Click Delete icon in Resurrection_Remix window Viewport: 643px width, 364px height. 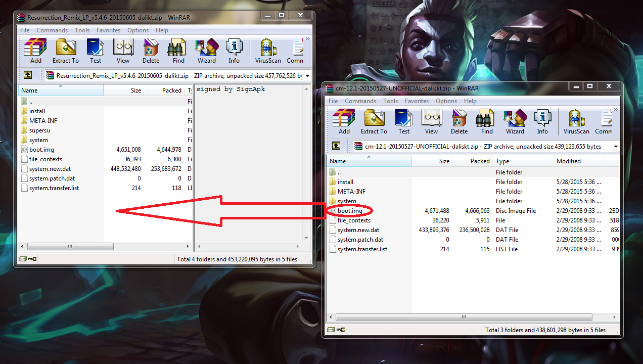151,51
